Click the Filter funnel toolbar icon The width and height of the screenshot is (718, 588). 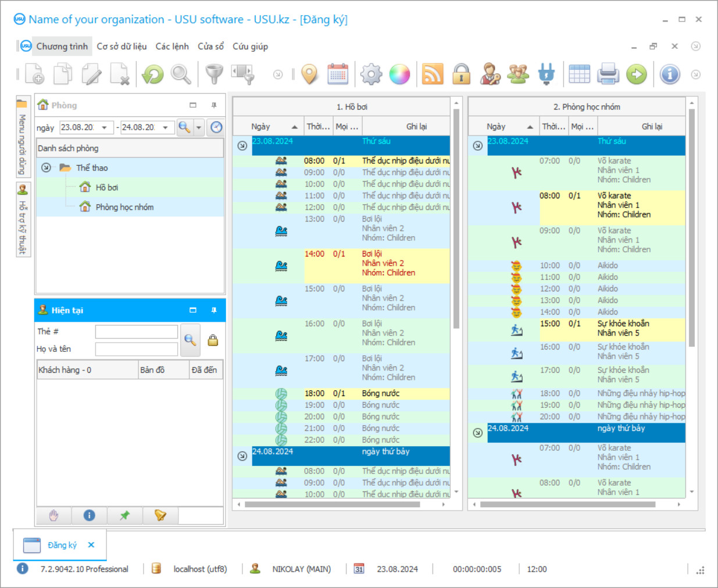point(215,74)
